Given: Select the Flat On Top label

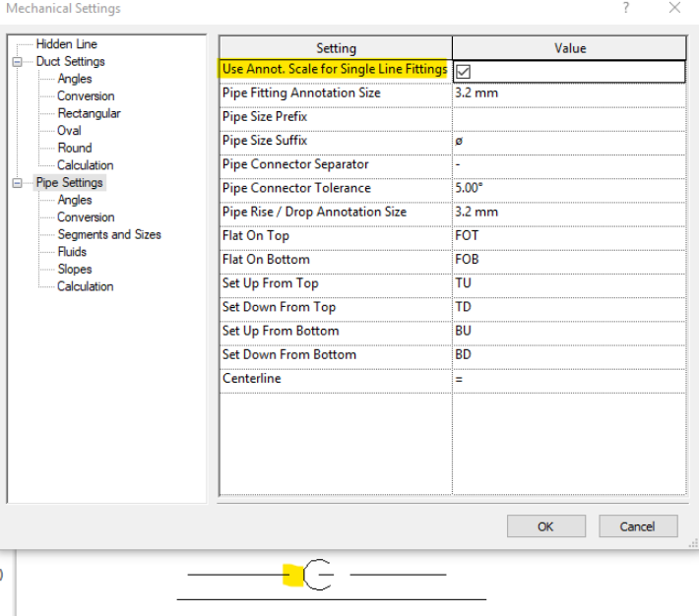Looking at the screenshot, I should (255, 236).
